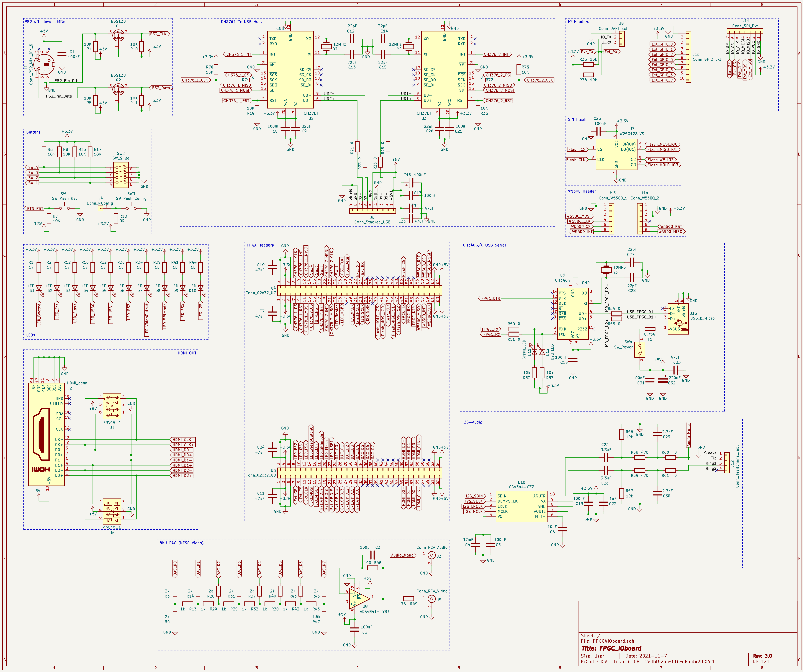
Task: Select the Q1 BSS138 transistor symbol
Action: pyautogui.click(x=119, y=35)
